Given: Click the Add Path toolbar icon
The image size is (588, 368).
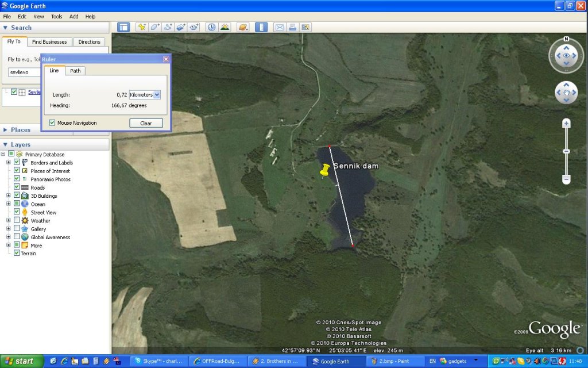Looking at the screenshot, I should coord(168,27).
